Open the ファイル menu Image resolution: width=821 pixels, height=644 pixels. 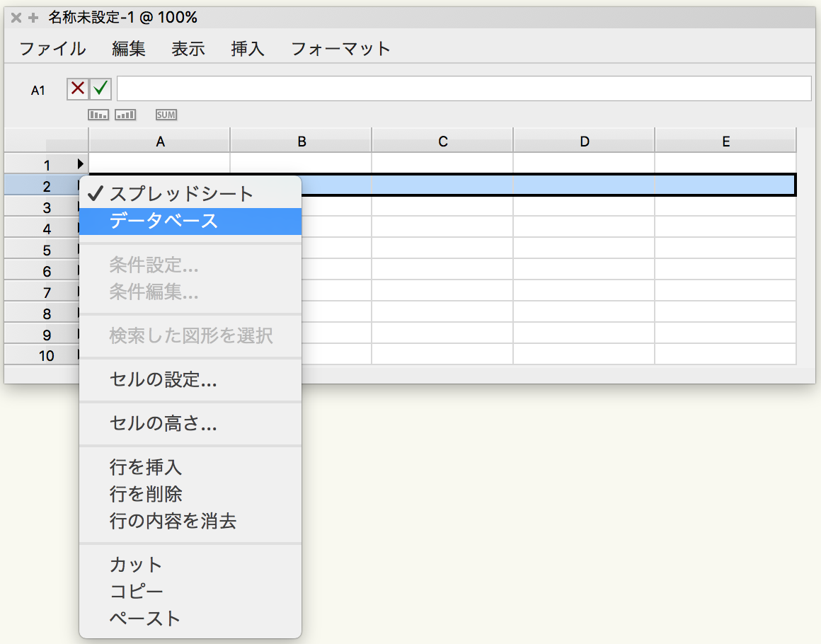[x=52, y=49]
